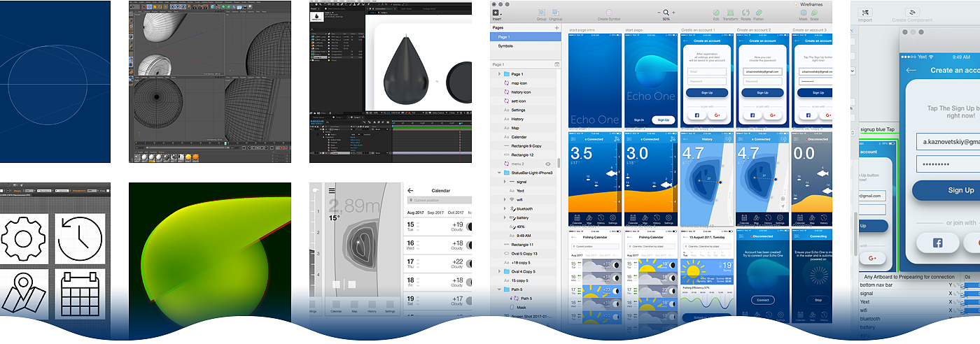Expand the bluetooth layer group
980x344 pixels.
[505, 208]
